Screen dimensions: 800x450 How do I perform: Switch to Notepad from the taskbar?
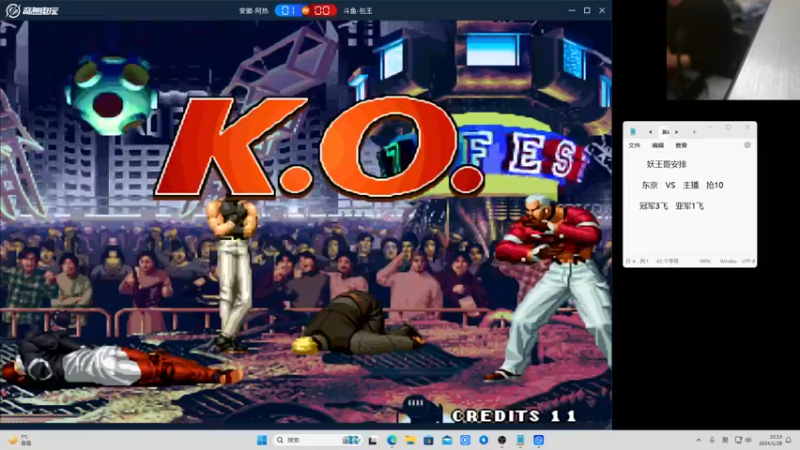[520, 440]
